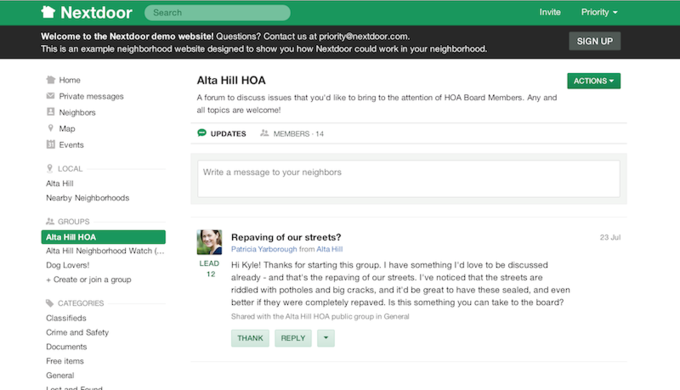This screenshot has height=390, width=680.
Task: Open Patricia Yarborough's profile photo
Action: tap(209, 242)
